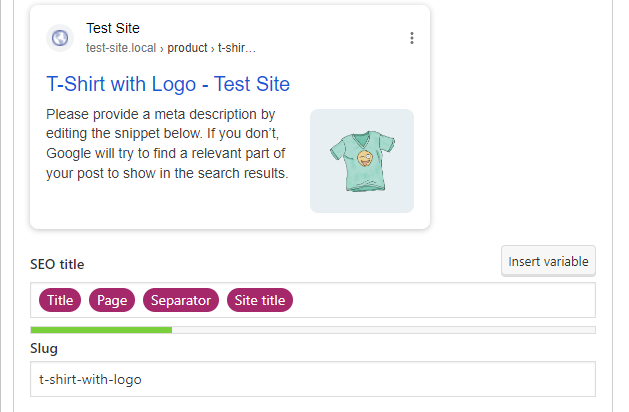Open the three-dot menu in snippet preview
Viewport: 629px width, 412px height.
click(412, 38)
